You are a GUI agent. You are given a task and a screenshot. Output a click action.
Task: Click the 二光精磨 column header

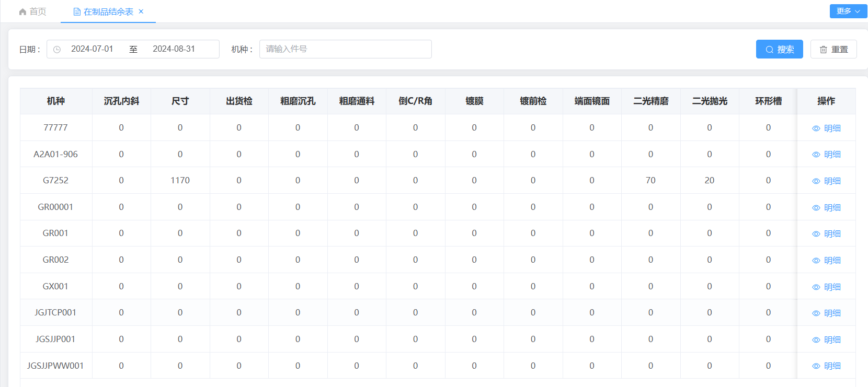(650, 101)
